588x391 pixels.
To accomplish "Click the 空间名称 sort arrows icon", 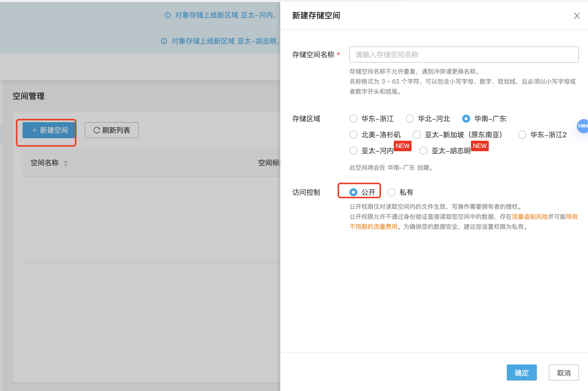I will pyautogui.click(x=66, y=163).
